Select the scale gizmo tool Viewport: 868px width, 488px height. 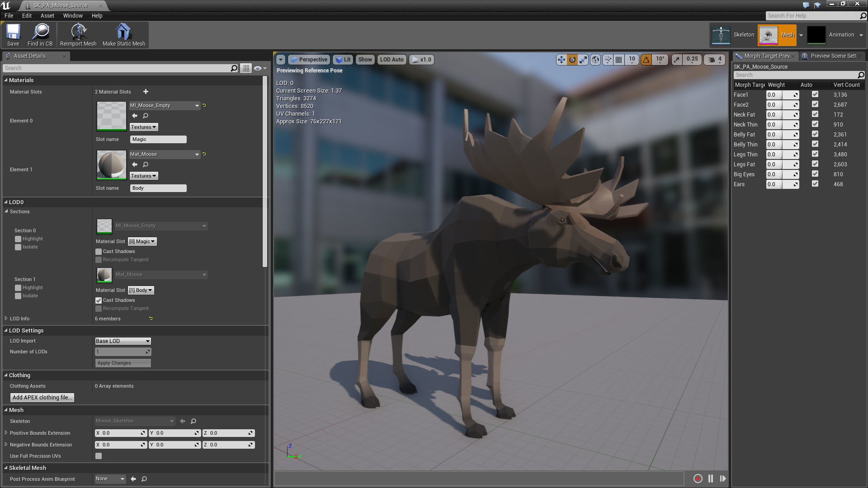pos(583,60)
